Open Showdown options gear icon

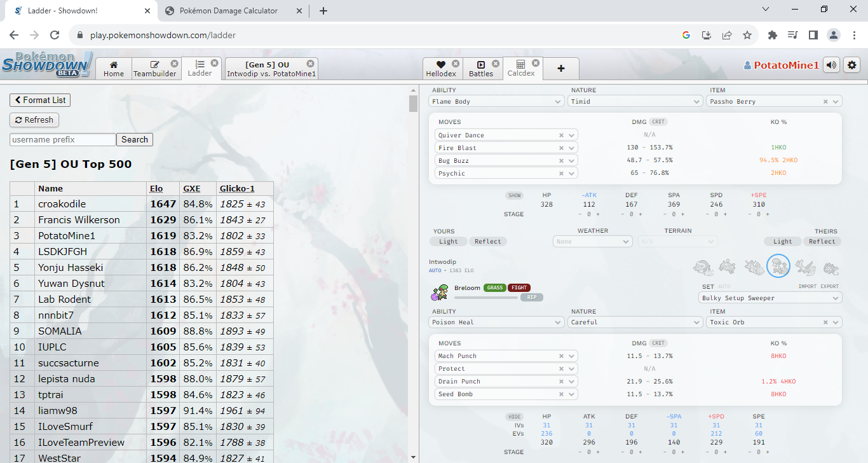852,65
